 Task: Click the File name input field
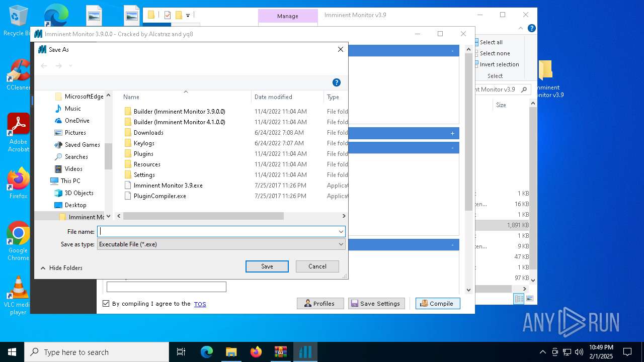(x=217, y=231)
